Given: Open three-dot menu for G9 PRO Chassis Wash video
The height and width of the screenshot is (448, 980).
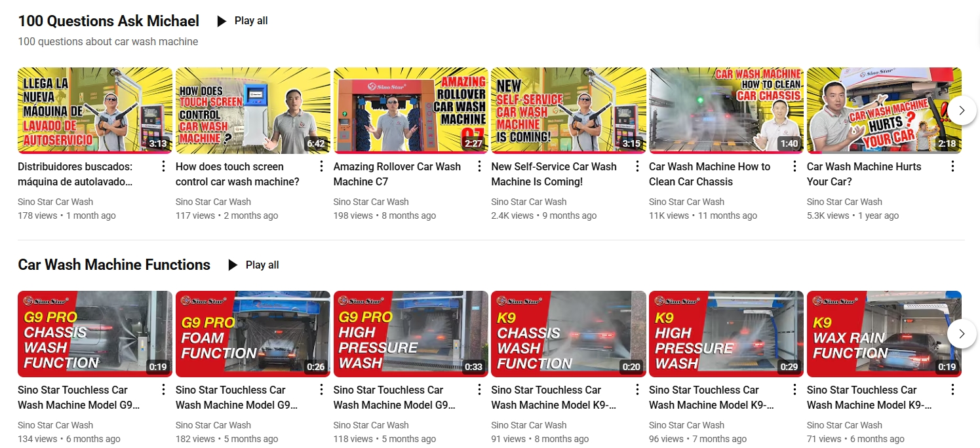Looking at the screenshot, I should (163, 390).
